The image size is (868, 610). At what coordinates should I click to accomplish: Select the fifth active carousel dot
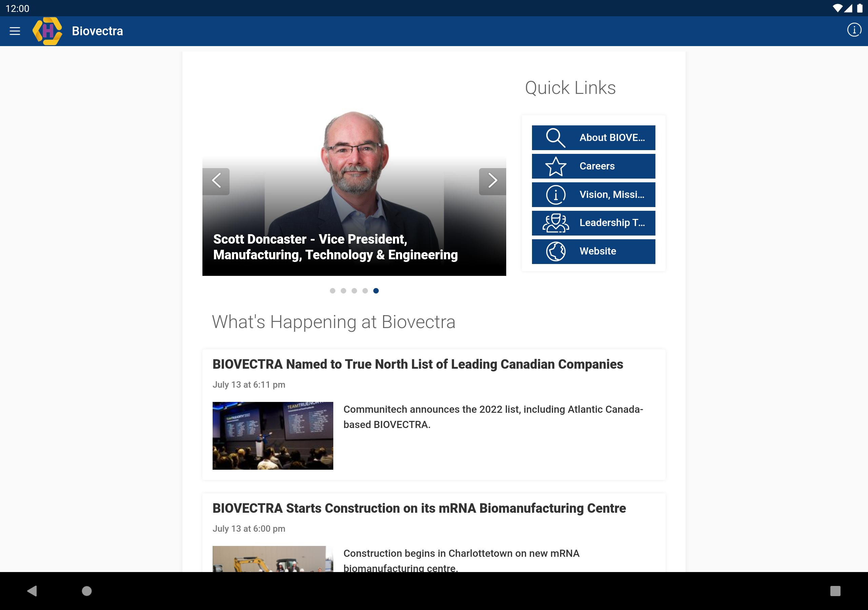coord(376,291)
